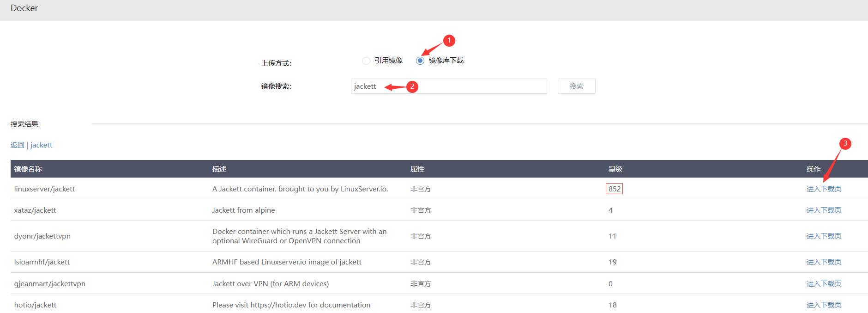The height and width of the screenshot is (313, 868).
Task: Click the star count 19 for lsioarmhf/jackett
Action: tap(613, 262)
